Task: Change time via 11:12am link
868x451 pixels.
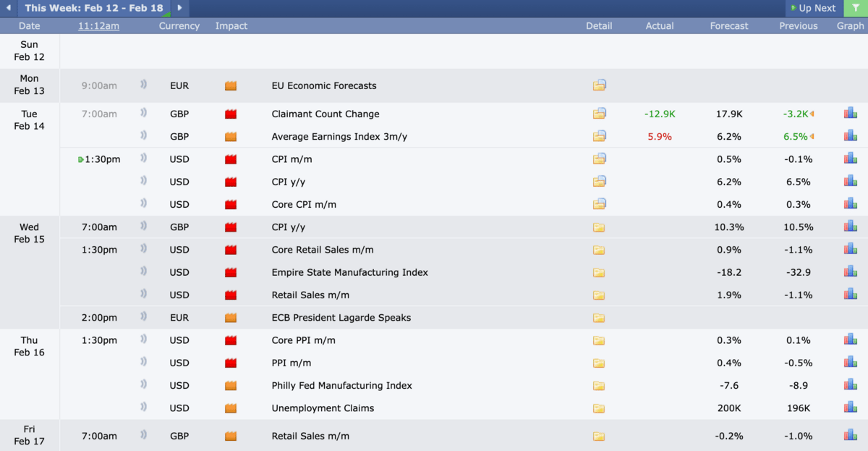Action: pyautogui.click(x=98, y=26)
